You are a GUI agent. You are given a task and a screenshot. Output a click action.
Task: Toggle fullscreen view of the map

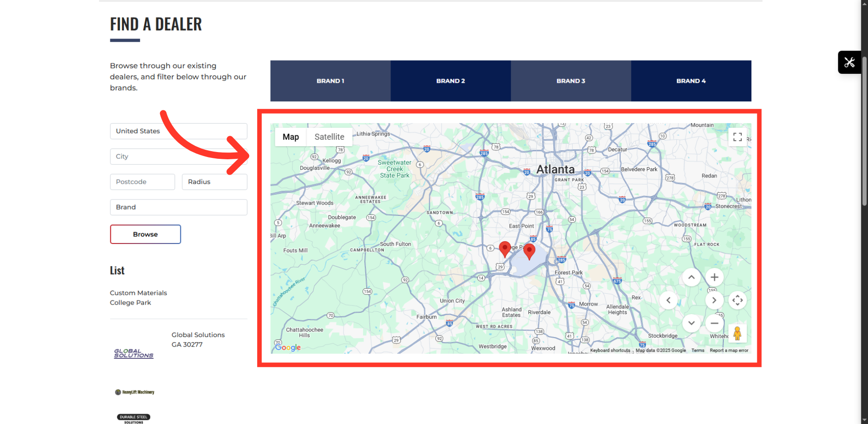pos(737,137)
